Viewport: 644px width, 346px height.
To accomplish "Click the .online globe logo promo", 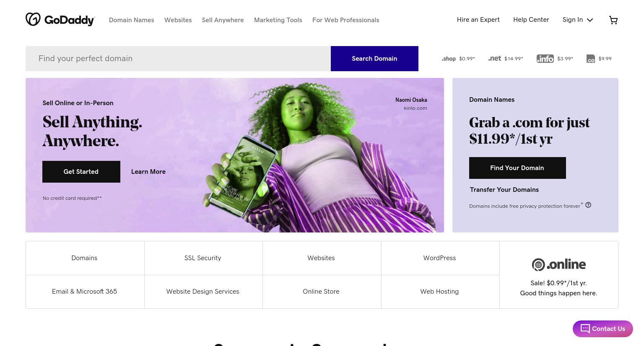I will coord(559,264).
